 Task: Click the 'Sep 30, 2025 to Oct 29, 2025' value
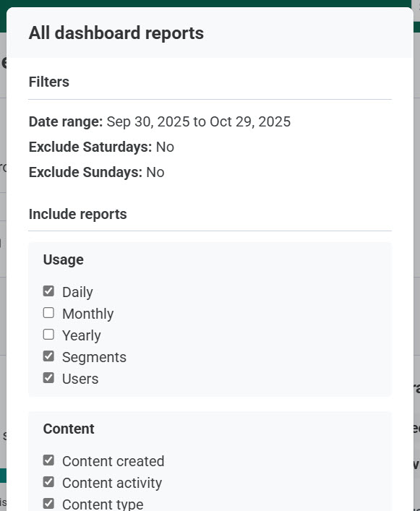click(198, 122)
